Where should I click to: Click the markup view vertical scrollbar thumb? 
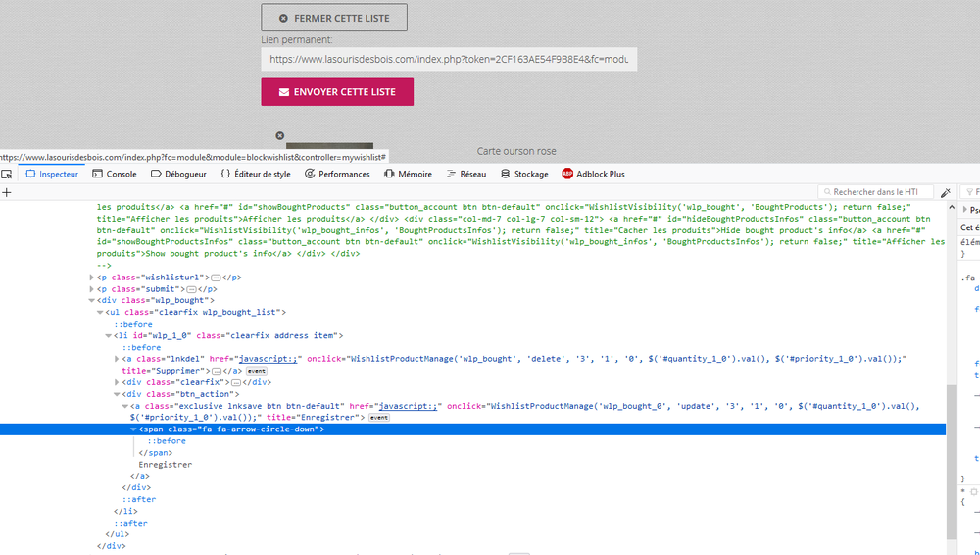tap(952, 462)
